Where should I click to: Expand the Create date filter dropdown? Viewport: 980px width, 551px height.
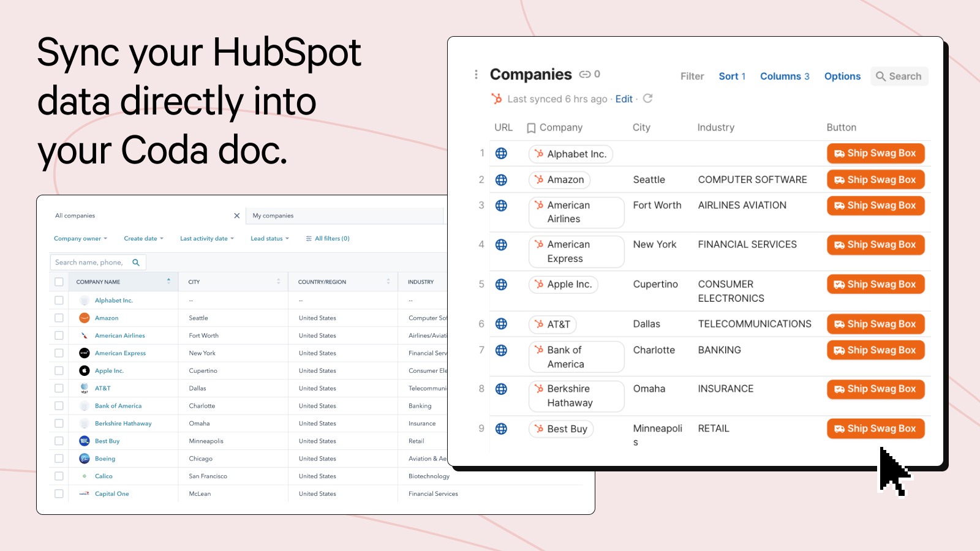pos(143,239)
